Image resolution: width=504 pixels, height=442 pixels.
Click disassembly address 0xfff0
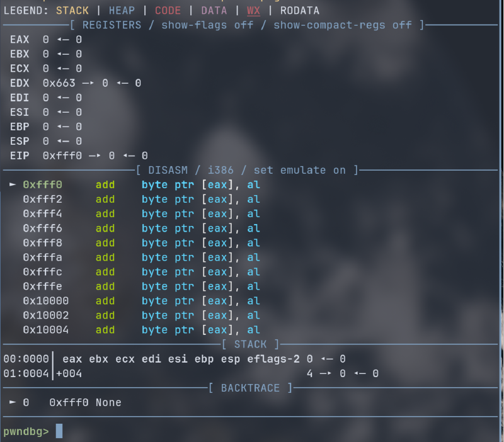42,184
